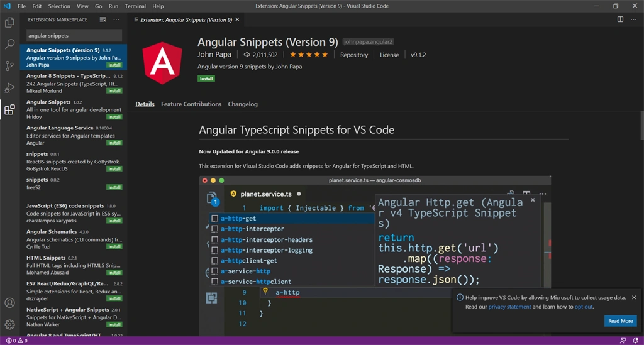Open the feedback icon in status bar

(623, 341)
